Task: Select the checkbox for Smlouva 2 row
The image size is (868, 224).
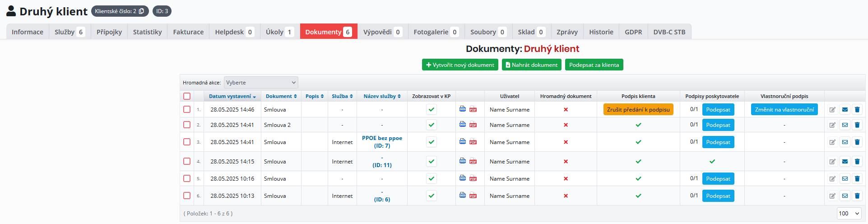Action: 187,125
